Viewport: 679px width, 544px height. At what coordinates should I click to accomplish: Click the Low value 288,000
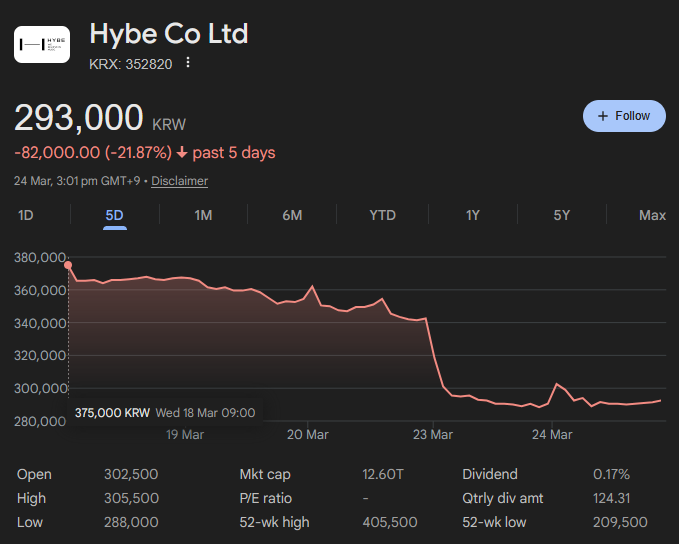(131, 522)
